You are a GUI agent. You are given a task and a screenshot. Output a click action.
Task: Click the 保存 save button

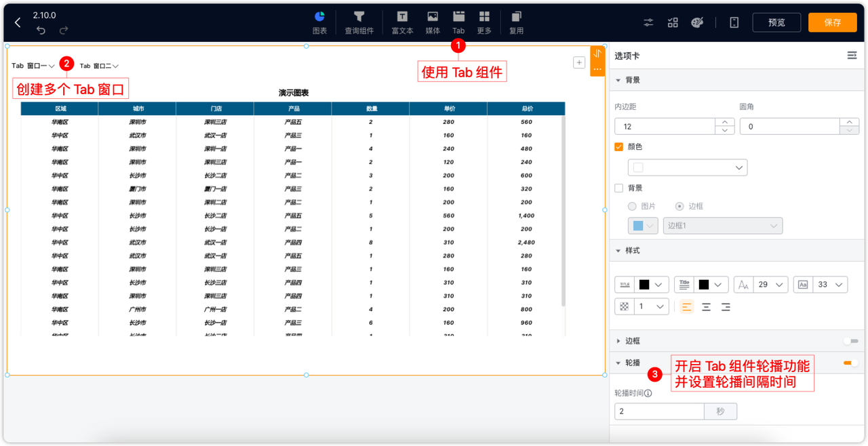(832, 22)
